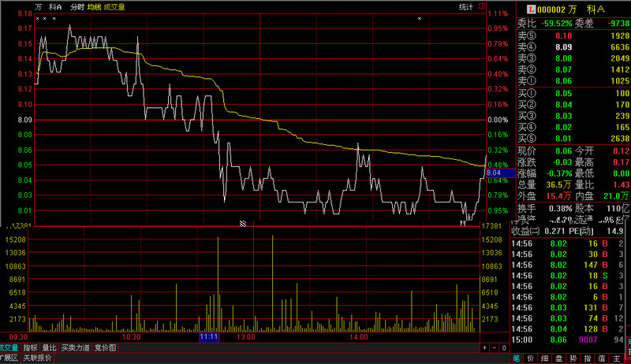Click the plus zoom button
This screenshot has height=364, width=631.
(x=484, y=347)
